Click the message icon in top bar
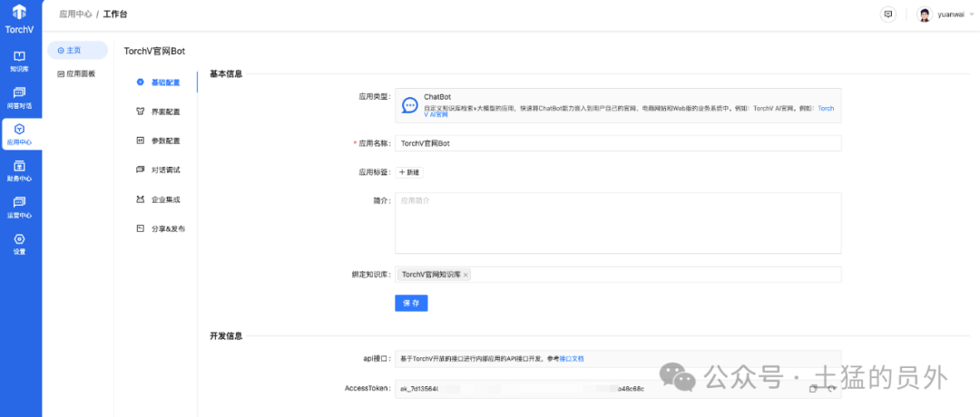980x417 pixels. coord(887,15)
